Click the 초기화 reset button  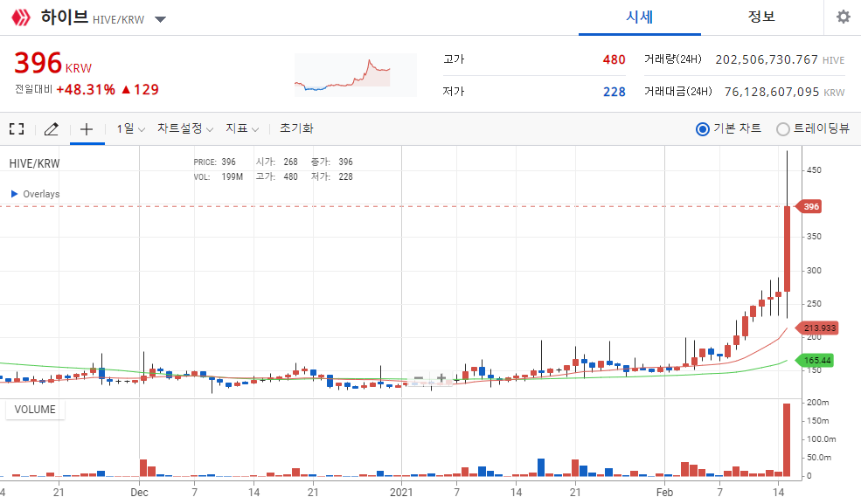(x=296, y=128)
